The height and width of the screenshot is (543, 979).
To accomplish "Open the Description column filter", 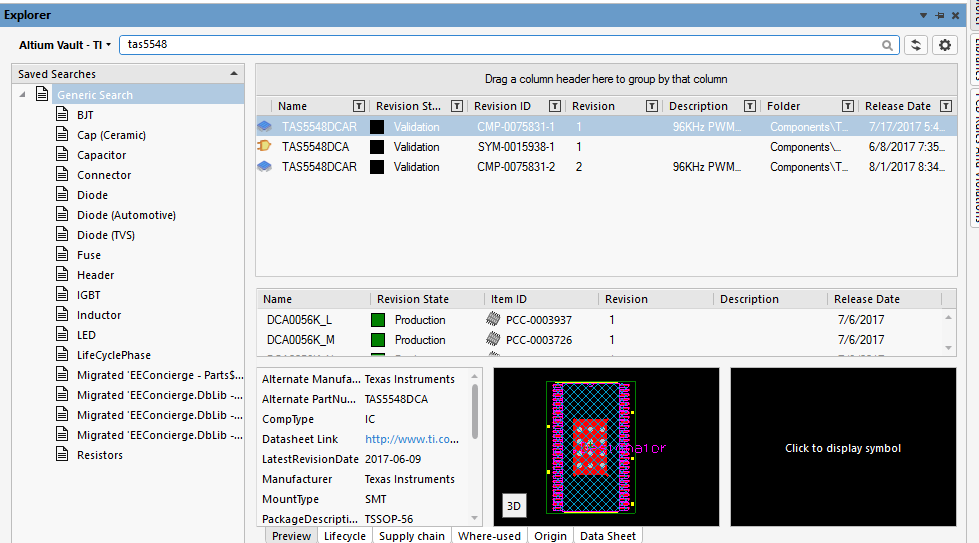I will (750, 106).
